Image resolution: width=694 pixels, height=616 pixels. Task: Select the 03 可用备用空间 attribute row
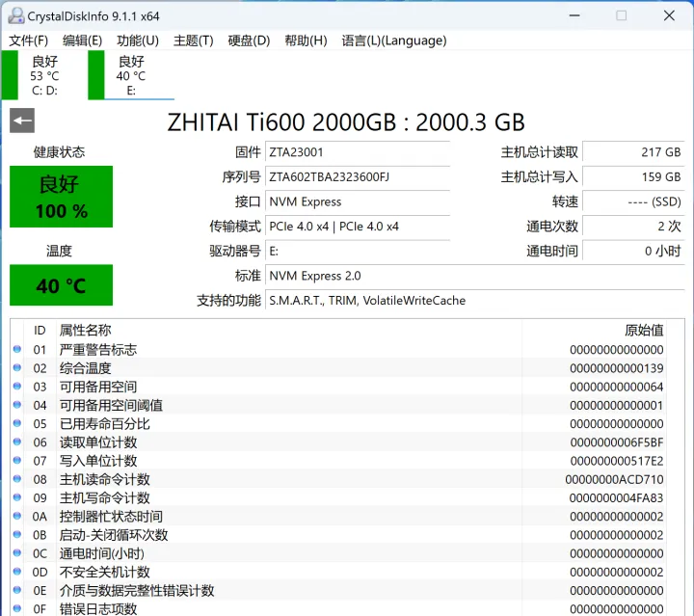[x=289, y=387]
